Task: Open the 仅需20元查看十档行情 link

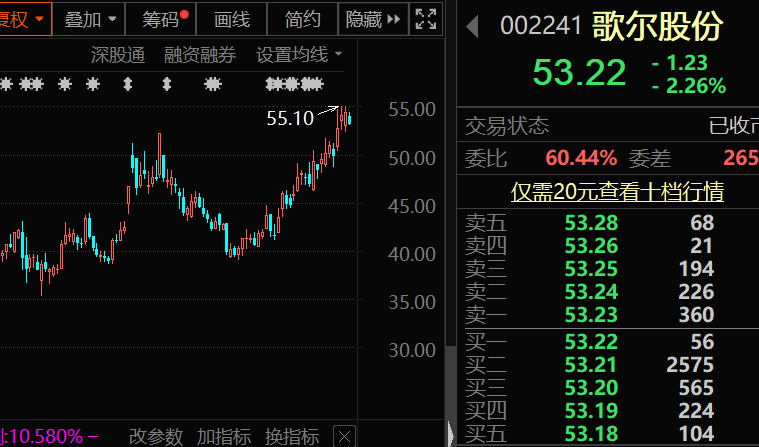Action: click(x=617, y=192)
